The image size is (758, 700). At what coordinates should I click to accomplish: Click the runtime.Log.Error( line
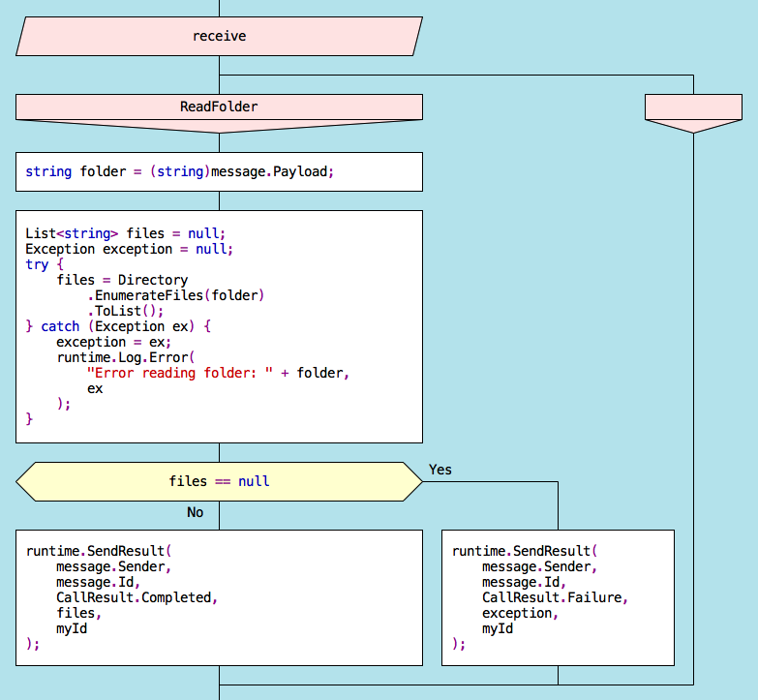(126, 357)
